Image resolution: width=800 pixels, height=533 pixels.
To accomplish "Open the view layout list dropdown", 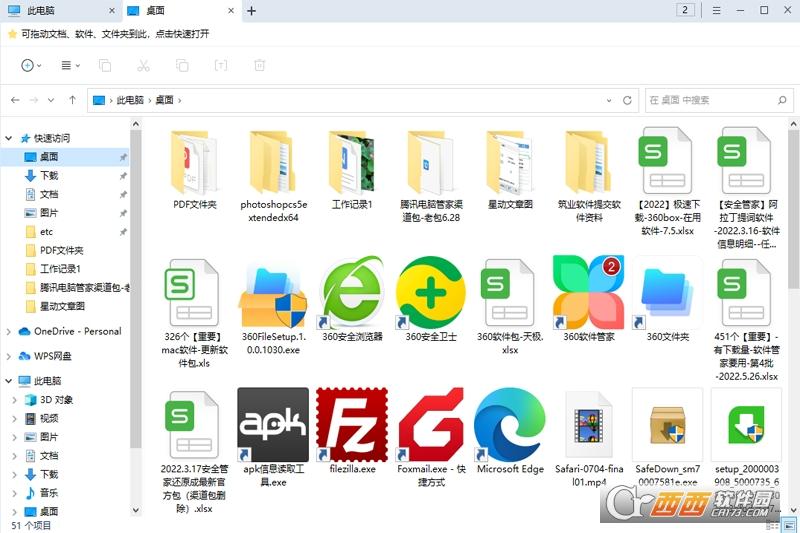I will (70, 65).
